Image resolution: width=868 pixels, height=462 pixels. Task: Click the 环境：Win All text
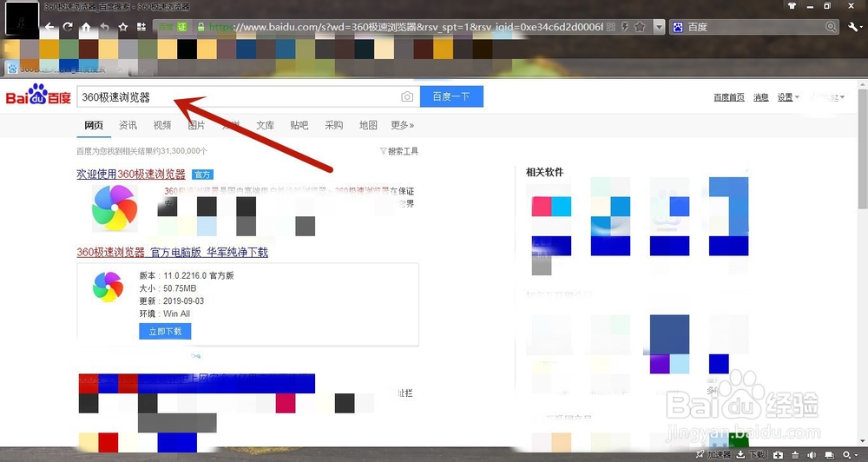(164, 313)
